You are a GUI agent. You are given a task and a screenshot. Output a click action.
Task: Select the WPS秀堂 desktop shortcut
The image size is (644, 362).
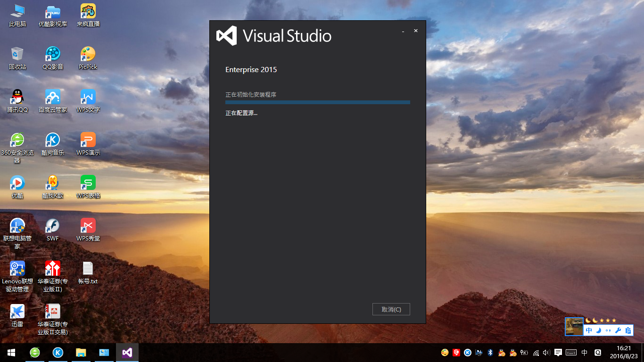(88, 230)
